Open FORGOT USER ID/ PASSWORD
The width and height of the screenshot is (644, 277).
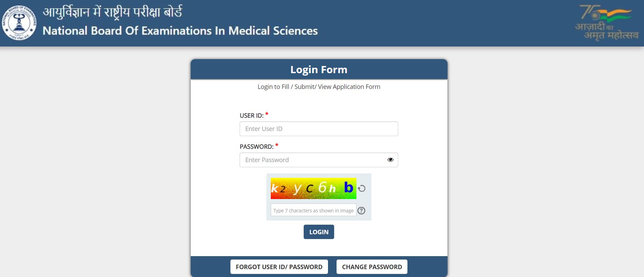coord(279,266)
